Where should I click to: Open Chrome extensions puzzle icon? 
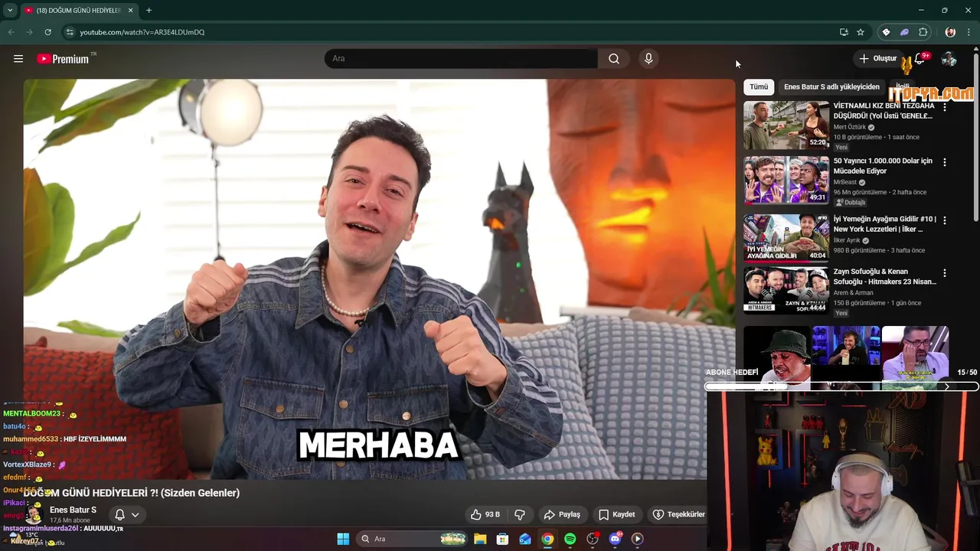coord(923,32)
